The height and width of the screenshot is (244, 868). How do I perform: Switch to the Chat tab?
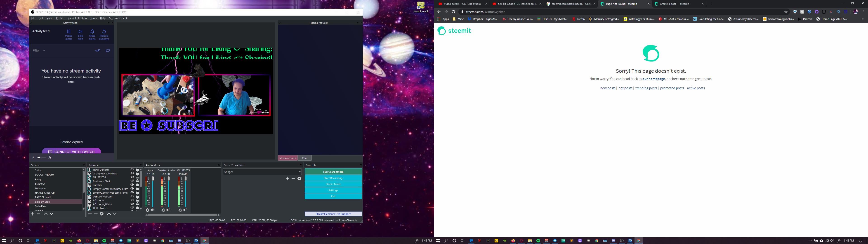point(305,158)
